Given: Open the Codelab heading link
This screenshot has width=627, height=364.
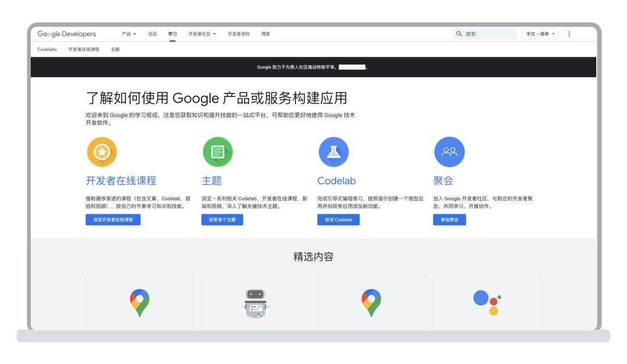Looking at the screenshot, I should pyautogui.click(x=336, y=181).
